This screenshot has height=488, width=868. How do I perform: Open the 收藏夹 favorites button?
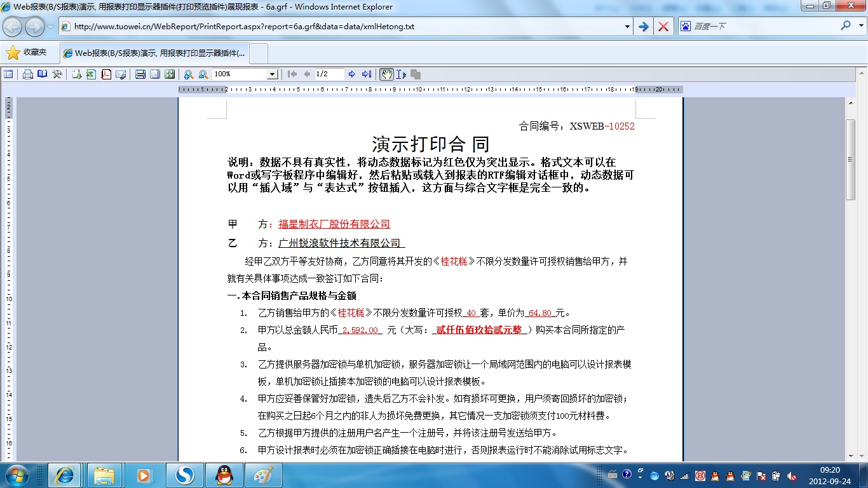click(27, 53)
